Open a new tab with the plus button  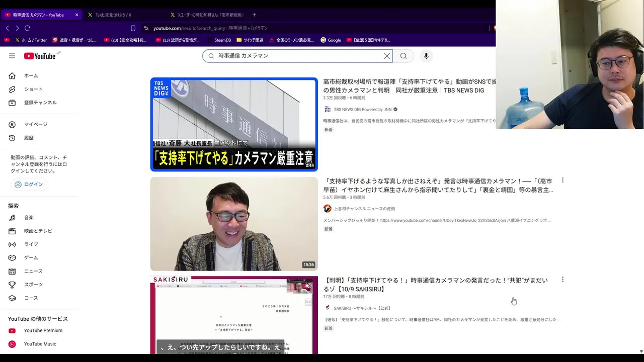254,15
